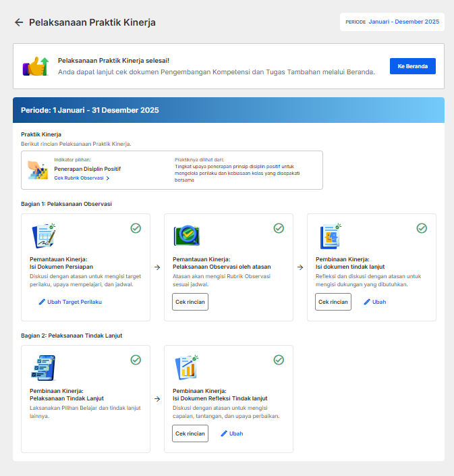Go back using the left arrow icon
Screen dimensions: 454x476
(19, 22)
